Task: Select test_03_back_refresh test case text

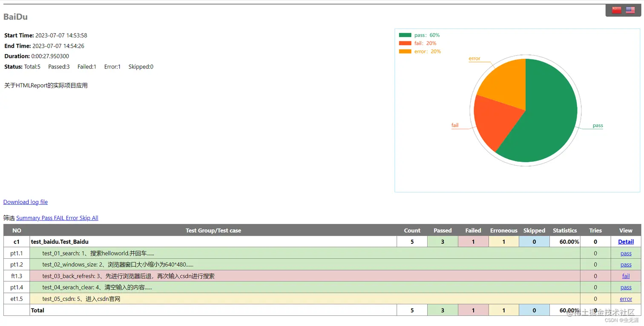Action: coord(128,276)
